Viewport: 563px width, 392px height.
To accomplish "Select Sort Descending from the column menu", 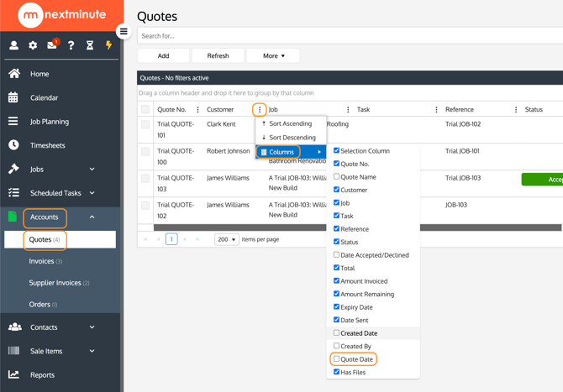I will 292,138.
